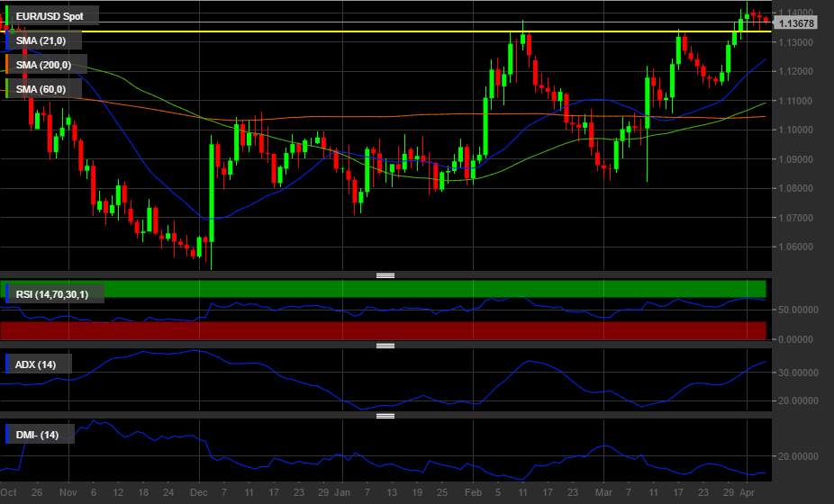Click the splitter handle above DMI- panel
The image size is (834, 504).
385,416
